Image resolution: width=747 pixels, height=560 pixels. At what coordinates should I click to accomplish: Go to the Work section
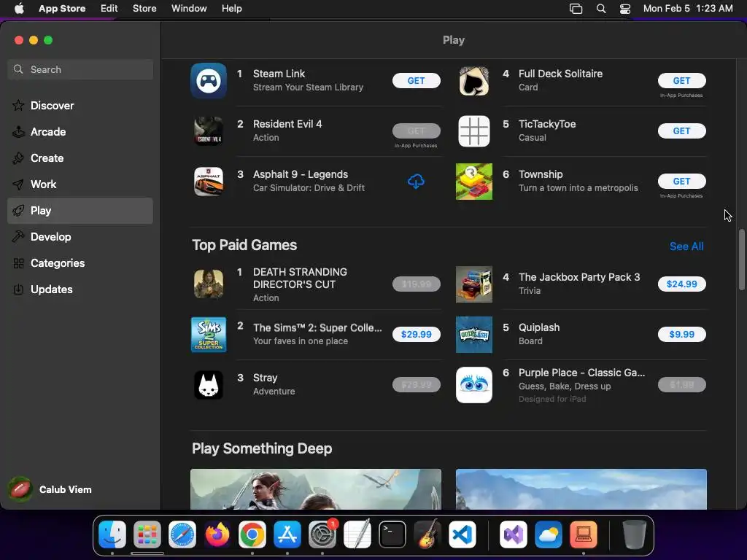tap(80, 184)
